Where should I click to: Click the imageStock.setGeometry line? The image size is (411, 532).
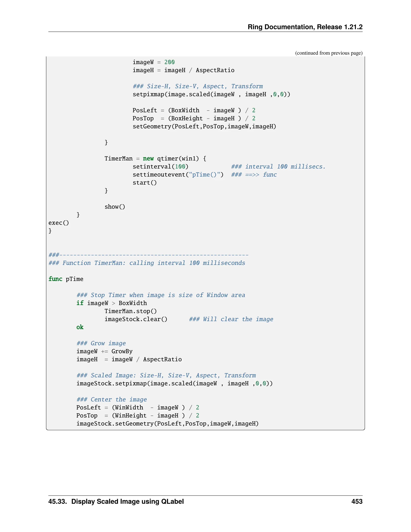coord(167,424)
